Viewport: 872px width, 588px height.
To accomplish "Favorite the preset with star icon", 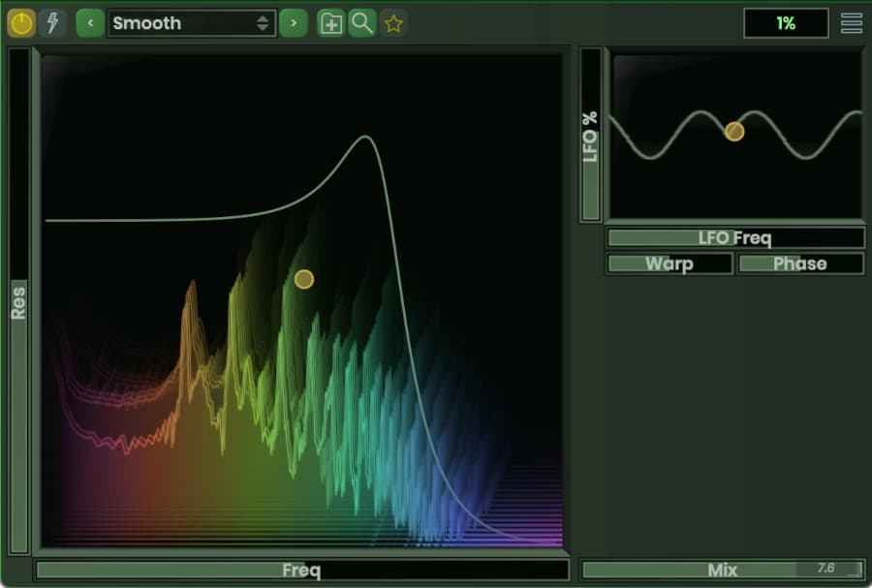I will click(393, 23).
